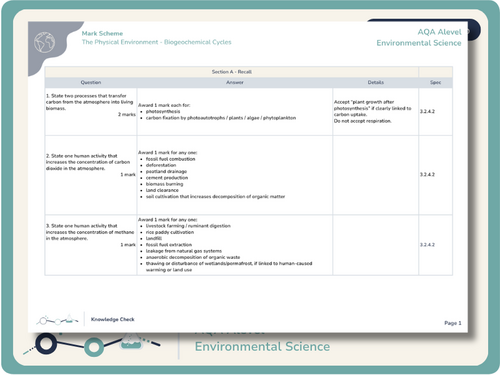Click the 'rice paddy cultivation' bullet

[170, 232]
